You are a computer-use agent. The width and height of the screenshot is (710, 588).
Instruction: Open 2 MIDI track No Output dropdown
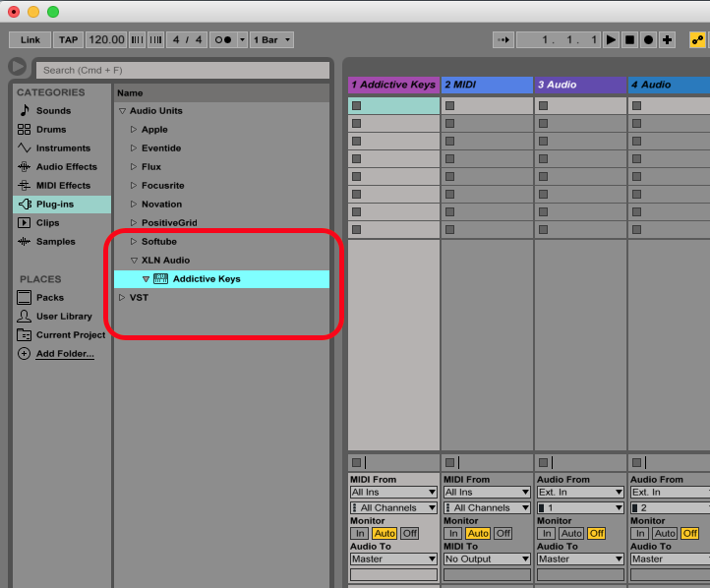[487, 559]
